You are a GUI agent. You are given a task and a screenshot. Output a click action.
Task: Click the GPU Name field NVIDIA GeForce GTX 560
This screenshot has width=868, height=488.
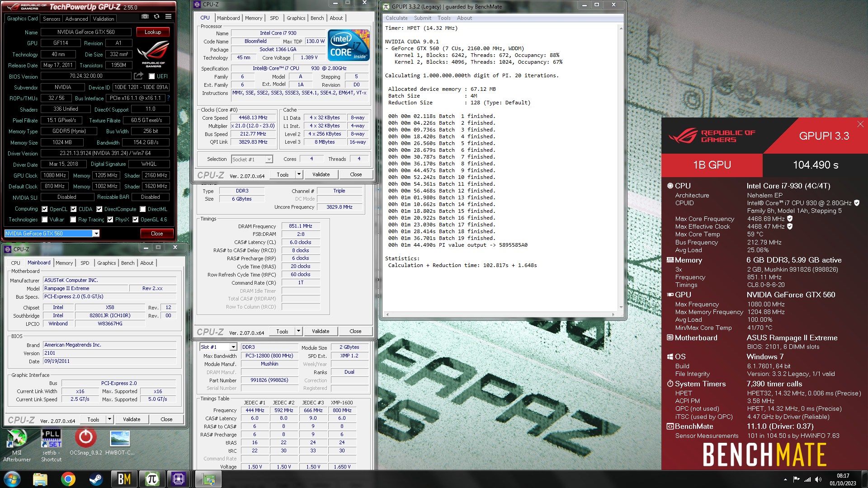pos(86,32)
